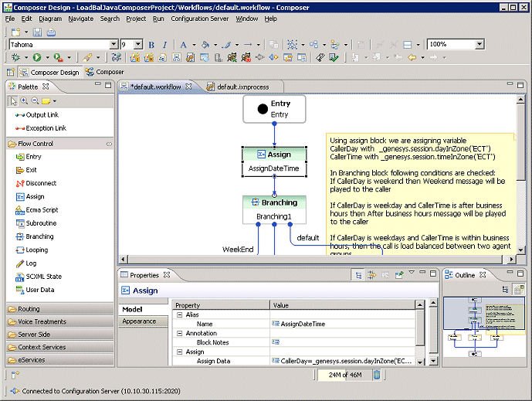The image size is (532, 401).
Task: Click the Font Color icon
Action: click(x=184, y=45)
